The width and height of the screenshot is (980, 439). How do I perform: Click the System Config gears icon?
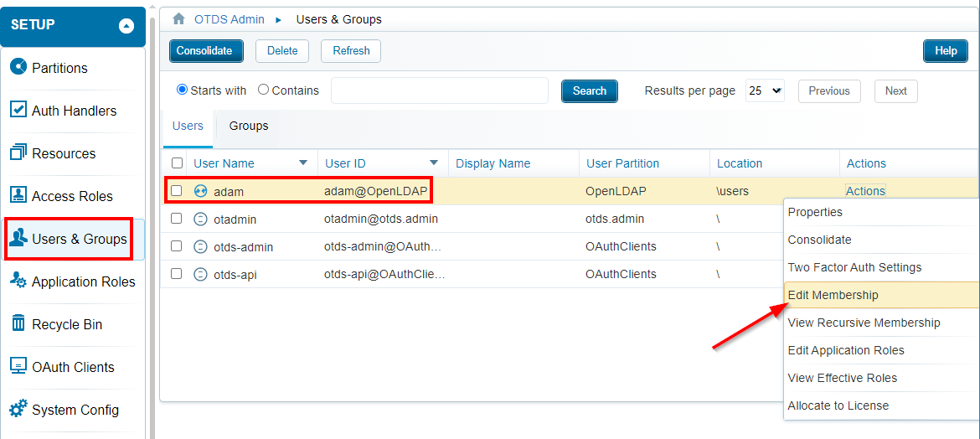point(18,409)
